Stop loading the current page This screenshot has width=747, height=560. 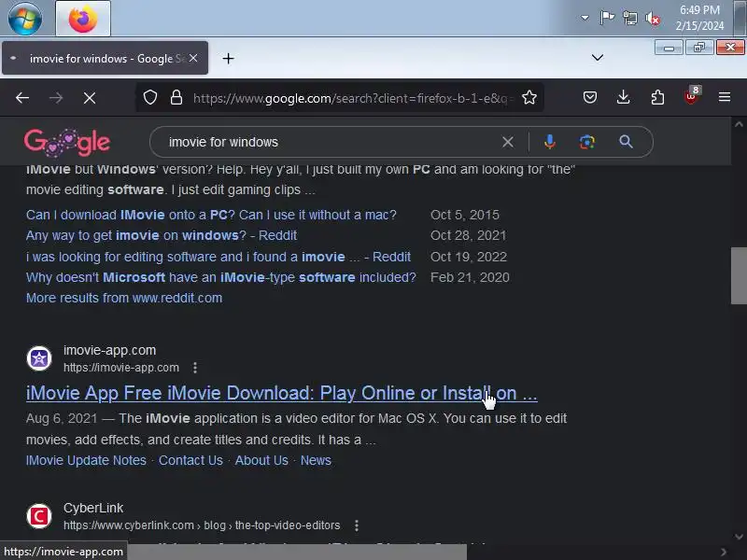[89, 98]
